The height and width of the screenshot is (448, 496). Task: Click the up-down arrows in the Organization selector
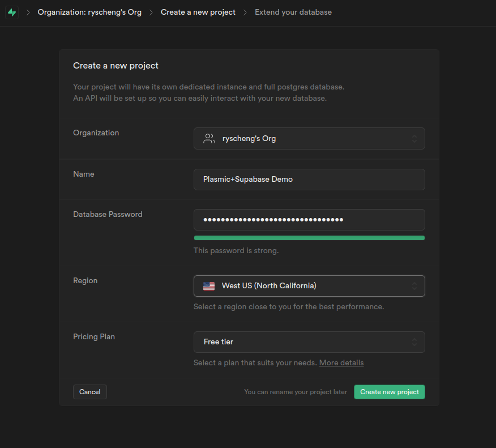coord(414,138)
